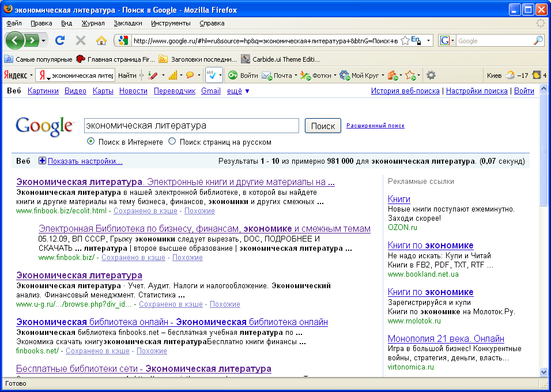Click the URL address bar field

[265, 41]
